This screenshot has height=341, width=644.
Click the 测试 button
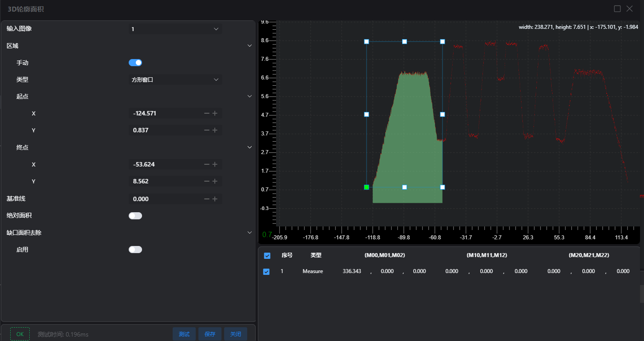click(x=184, y=334)
